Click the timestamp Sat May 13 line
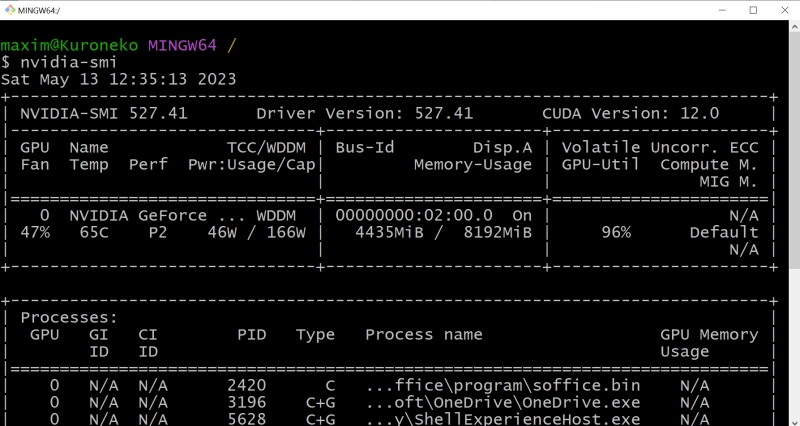Viewport: 800px width, 426px height. point(118,79)
